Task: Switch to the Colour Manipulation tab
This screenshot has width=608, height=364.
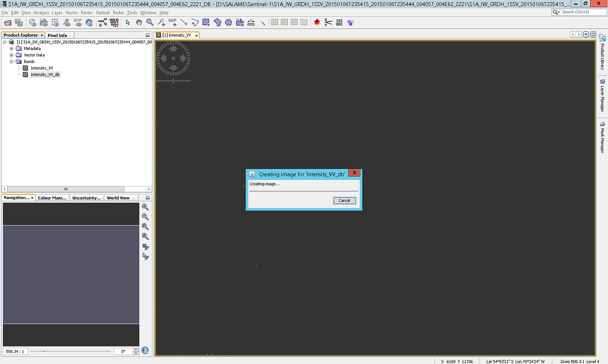Action: click(52, 198)
